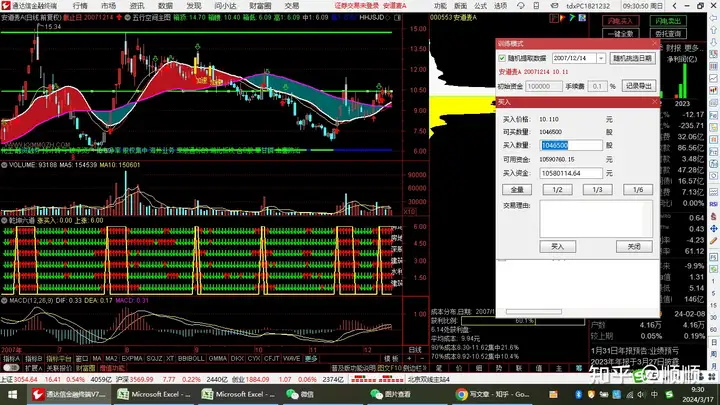Open the 交易 menu
Image resolution: width=720 pixels, height=405 pixels.
click(x=292, y=6)
